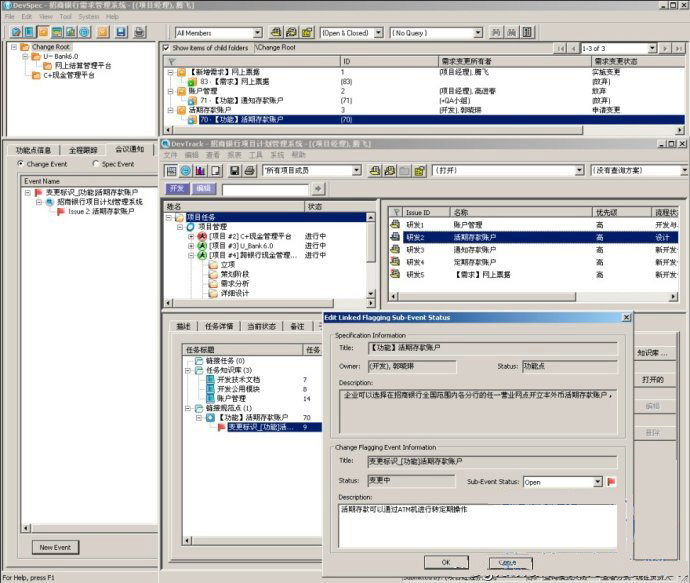This screenshot has height=583, width=690.
Task: Click the red flag beside Sub-Event Status
Action: pos(611,482)
